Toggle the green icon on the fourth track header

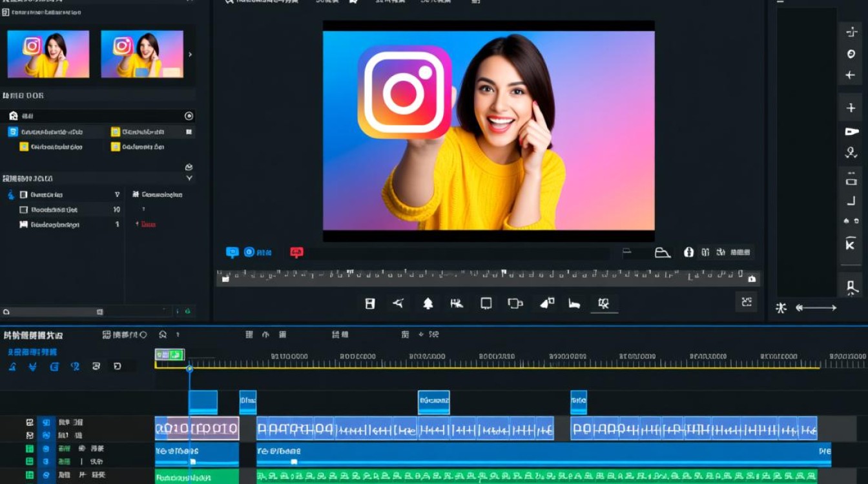click(30, 462)
